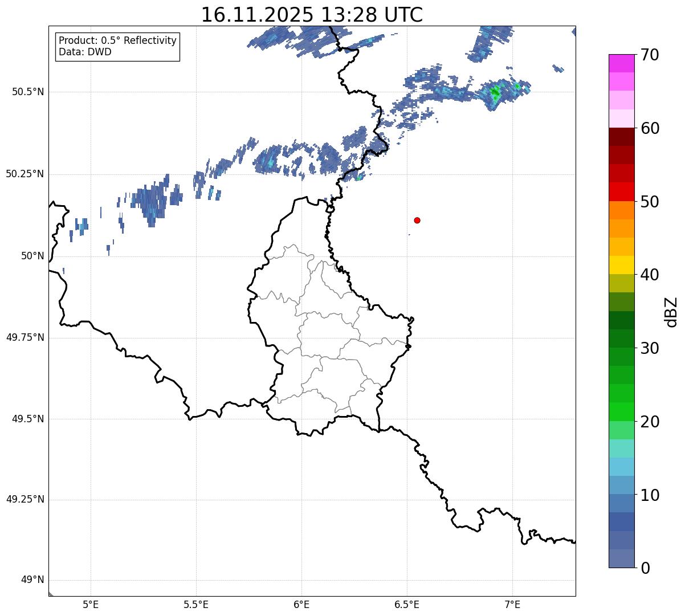Click the 50.5°N latitude label
Image resolution: width=685 pixels, height=616 pixels.
(x=27, y=92)
